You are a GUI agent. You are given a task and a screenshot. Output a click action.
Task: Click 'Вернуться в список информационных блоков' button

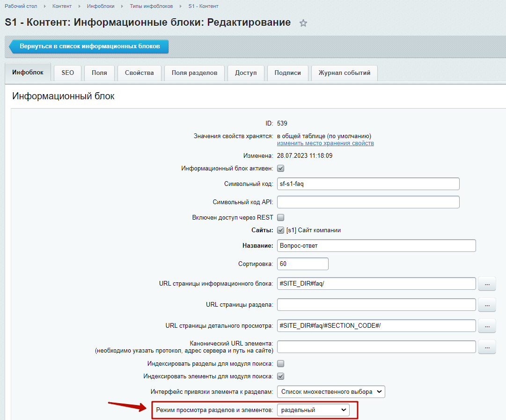pyautogui.click(x=89, y=47)
